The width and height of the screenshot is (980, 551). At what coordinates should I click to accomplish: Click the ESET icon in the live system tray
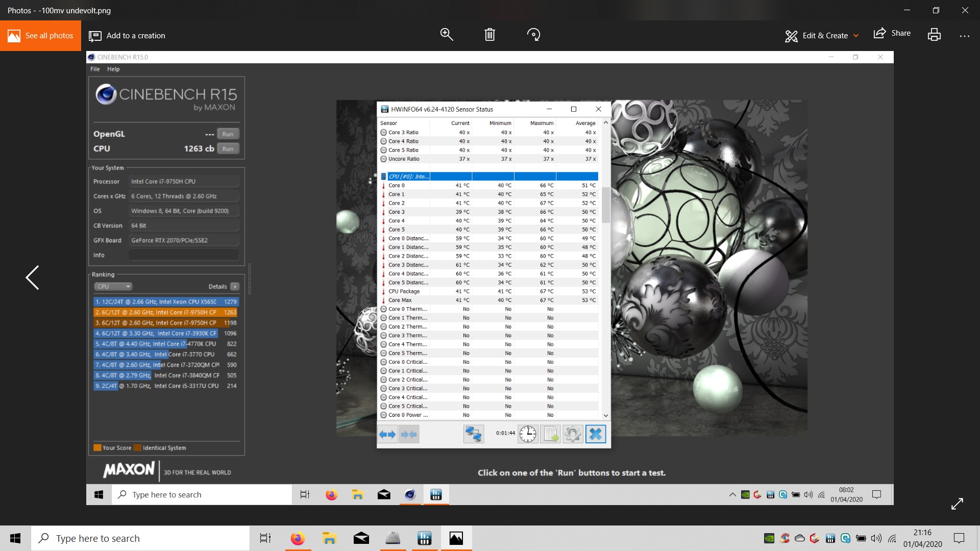click(845, 538)
